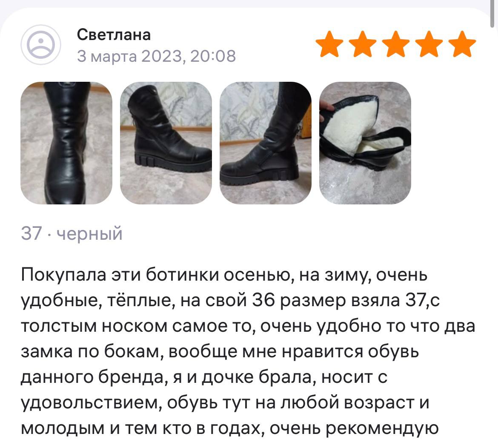Click the size 37 variant label
This screenshot has height=448, width=498.
(x=31, y=233)
